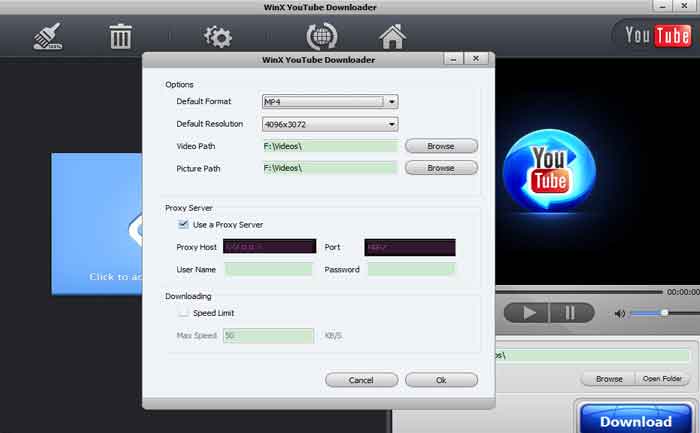Click the broom clear-list icon

(x=48, y=36)
